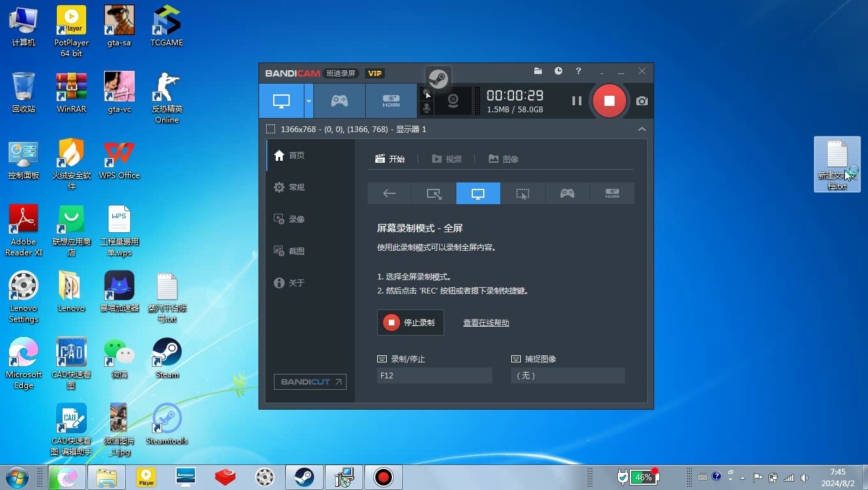Open Bandicam from the taskbar

pyautogui.click(x=384, y=477)
